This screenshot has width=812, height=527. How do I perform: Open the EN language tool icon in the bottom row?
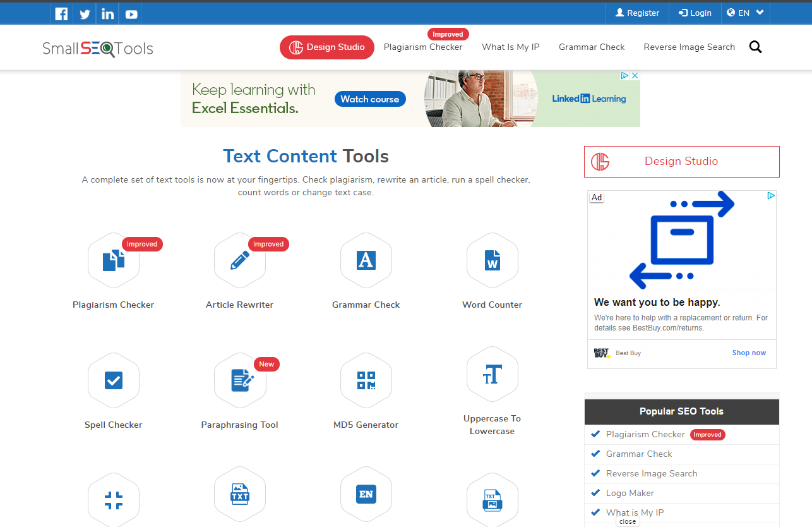[x=366, y=494]
